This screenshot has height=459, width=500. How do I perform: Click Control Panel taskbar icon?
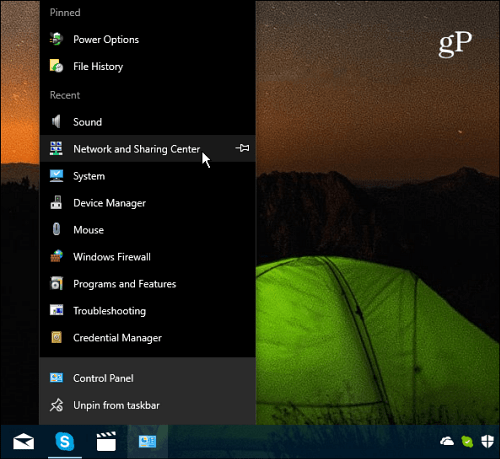(x=147, y=442)
